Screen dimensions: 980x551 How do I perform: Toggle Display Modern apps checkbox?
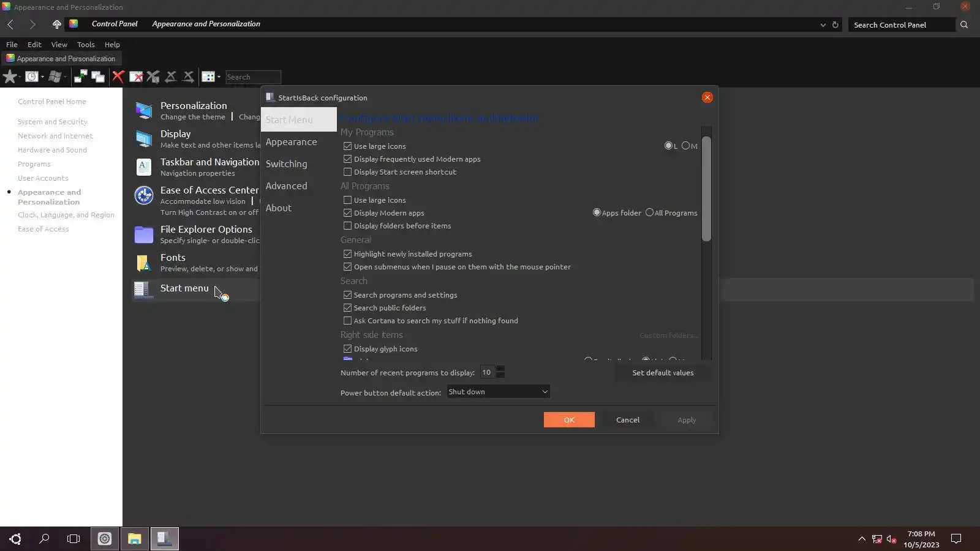[x=347, y=213]
